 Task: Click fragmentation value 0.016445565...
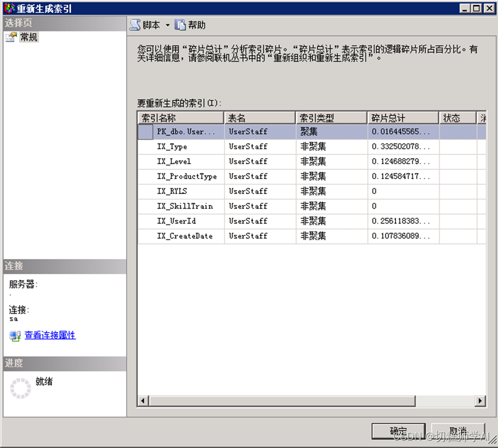tap(401, 131)
